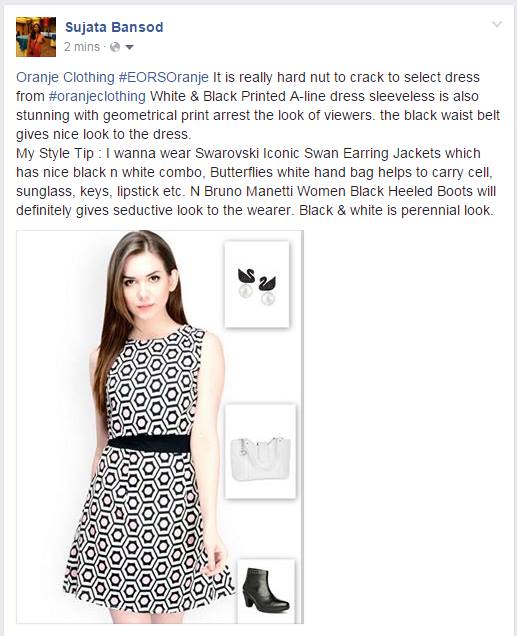Open the post via the 2 mins timestamp
517x636 pixels.
82,47
